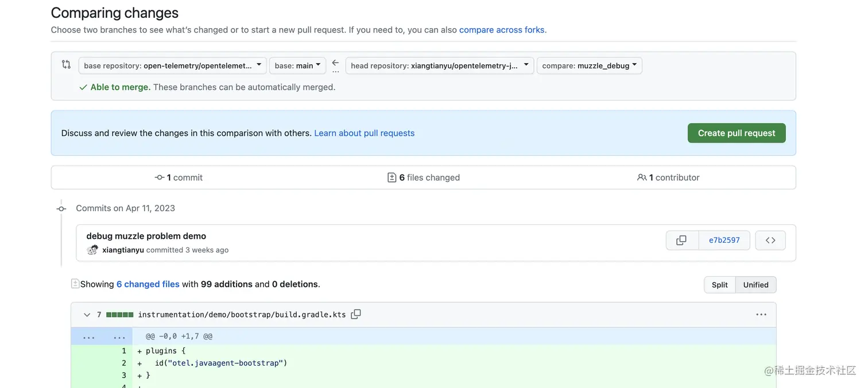868x388 pixels.
Task: Open compare: muzzle_debug branch dropdown
Action: pos(589,65)
